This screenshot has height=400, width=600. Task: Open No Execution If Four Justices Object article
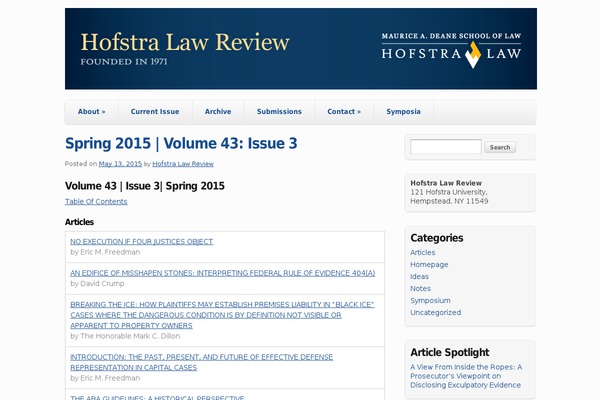pyautogui.click(x=142, y=242)
